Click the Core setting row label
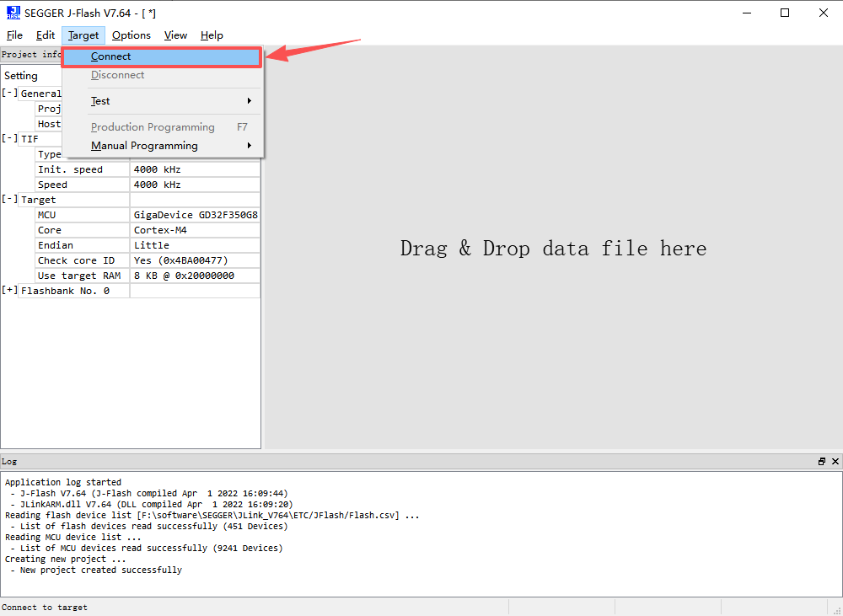The width and height of the screenshot is (843, 616). coord(83,231)
